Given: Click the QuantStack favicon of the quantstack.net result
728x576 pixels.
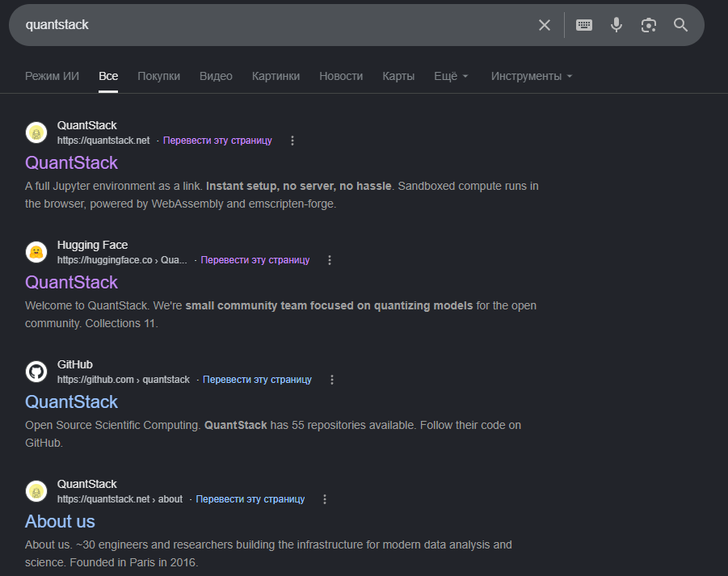Looking at the screenshot, I should 36,132.
